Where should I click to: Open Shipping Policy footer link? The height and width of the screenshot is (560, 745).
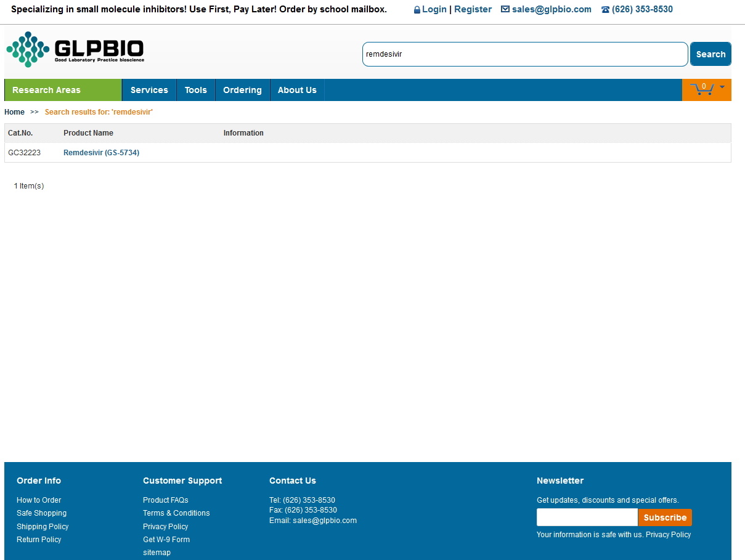[x=43, y=527]
